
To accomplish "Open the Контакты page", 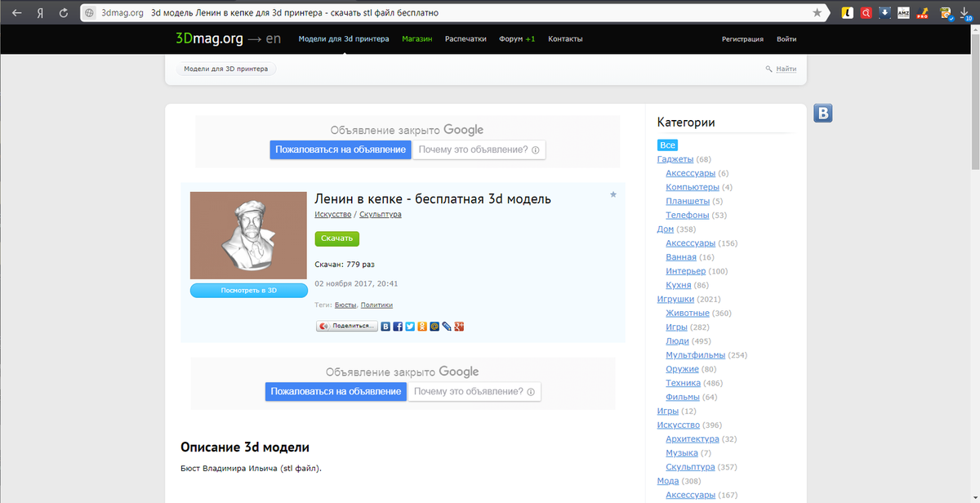I will tap(565, 39).
